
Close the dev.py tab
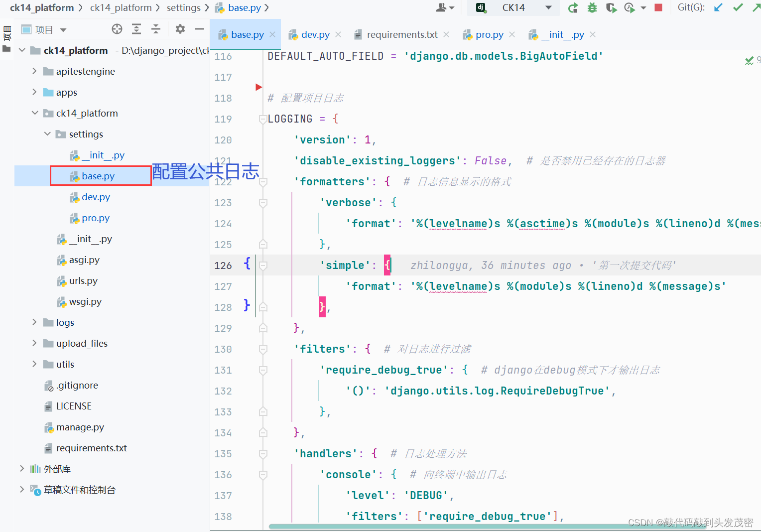click(x=338, y=34)
